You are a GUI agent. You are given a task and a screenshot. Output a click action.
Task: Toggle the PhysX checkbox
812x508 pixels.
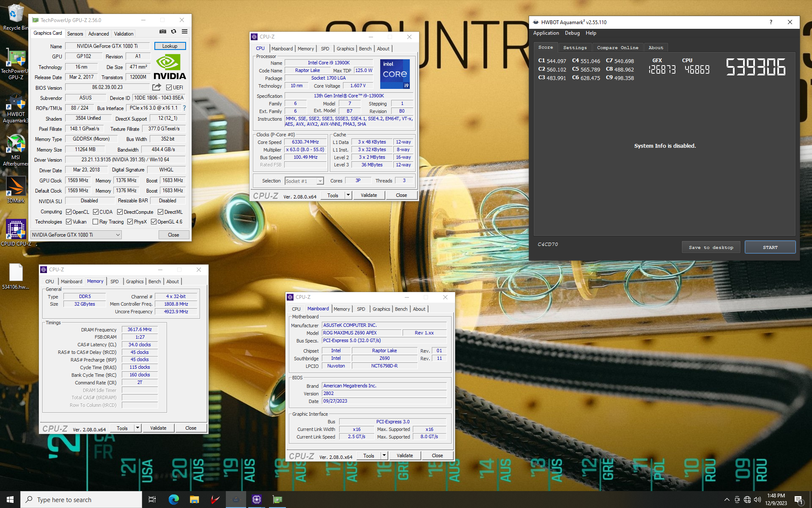coord(130,222)
